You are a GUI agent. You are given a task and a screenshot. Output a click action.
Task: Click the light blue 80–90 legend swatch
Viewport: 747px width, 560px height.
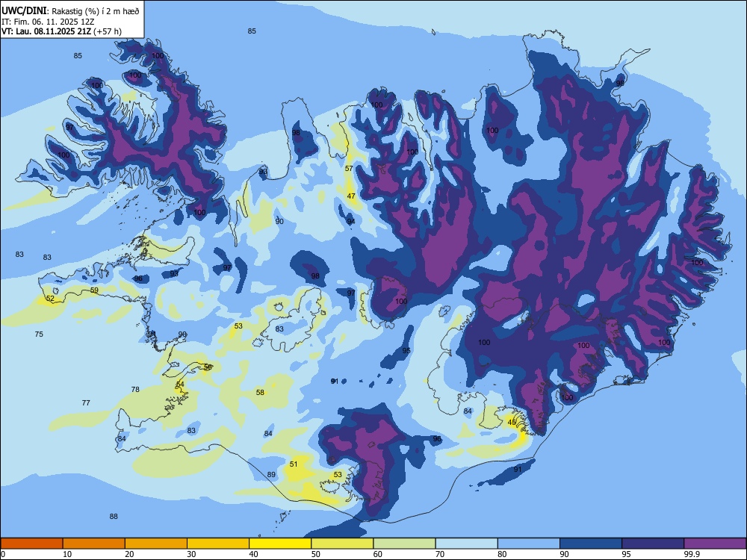[x=529, y=544]
